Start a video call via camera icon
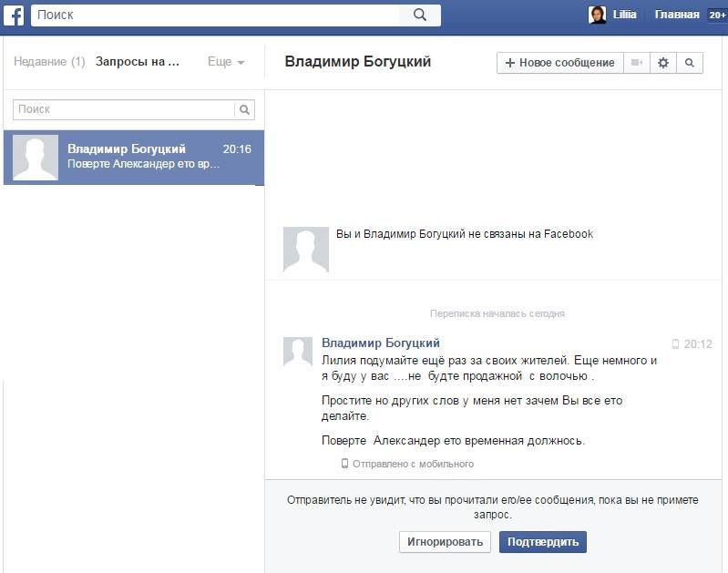The image size is (728, 573). click(636, 63)
